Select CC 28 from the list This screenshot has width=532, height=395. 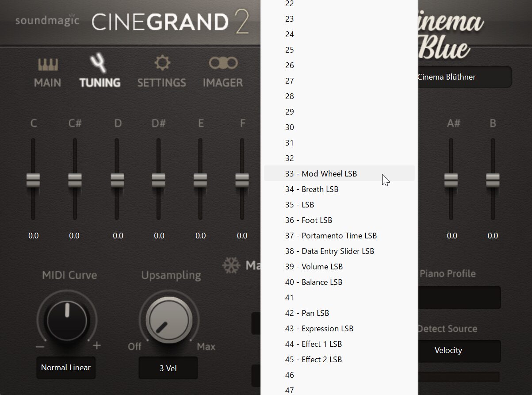coord(339,96)
